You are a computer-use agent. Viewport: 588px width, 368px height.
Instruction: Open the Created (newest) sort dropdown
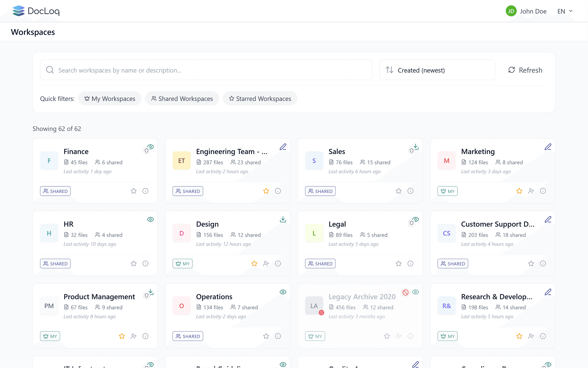[437, 70]
